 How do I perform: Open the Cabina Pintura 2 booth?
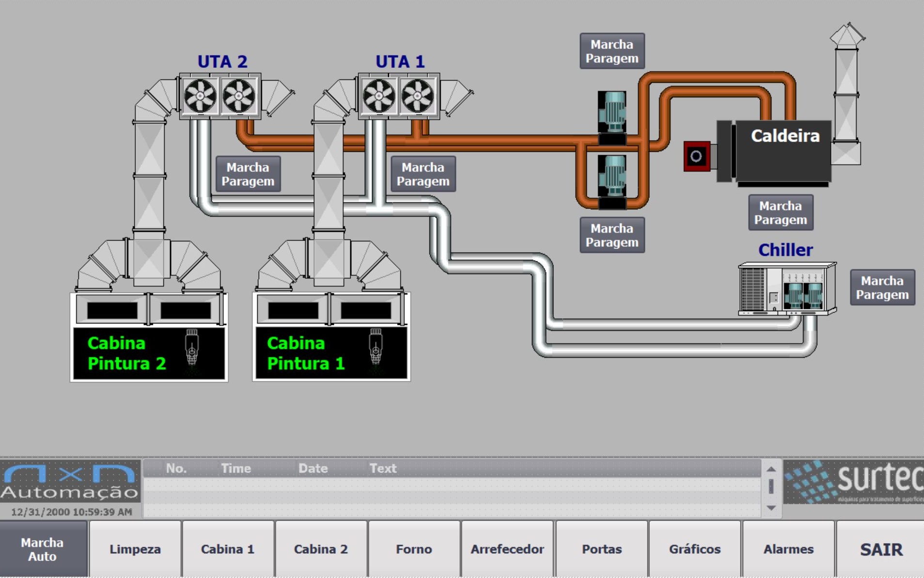tap(149, 353)
